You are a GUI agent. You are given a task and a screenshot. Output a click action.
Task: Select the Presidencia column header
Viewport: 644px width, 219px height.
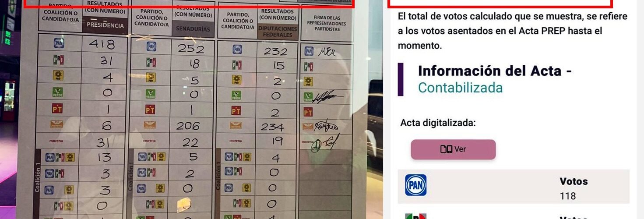coord(105,25)
